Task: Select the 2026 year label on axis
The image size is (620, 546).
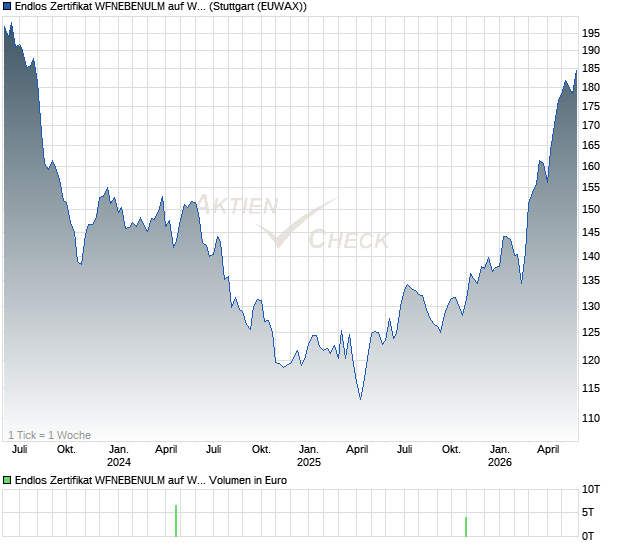Action: tap(499, 462)
